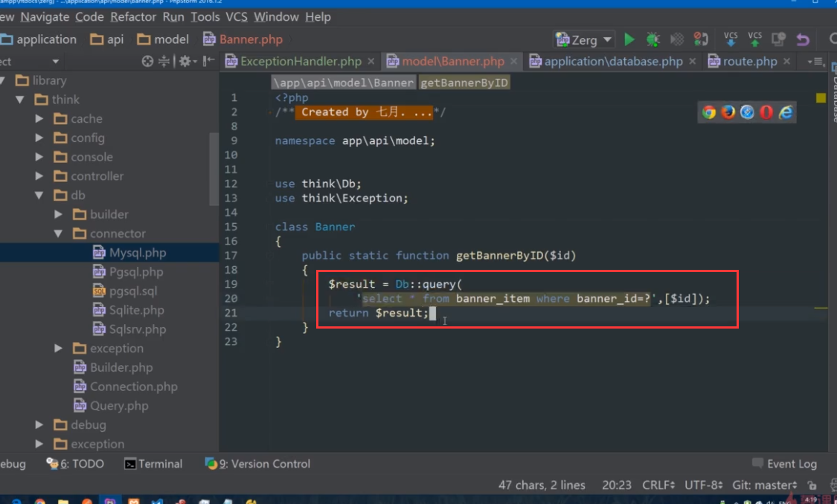The width and height of the screenshot is (837, 504).
Task: Open the Code menu
Action: click(89, 17)
